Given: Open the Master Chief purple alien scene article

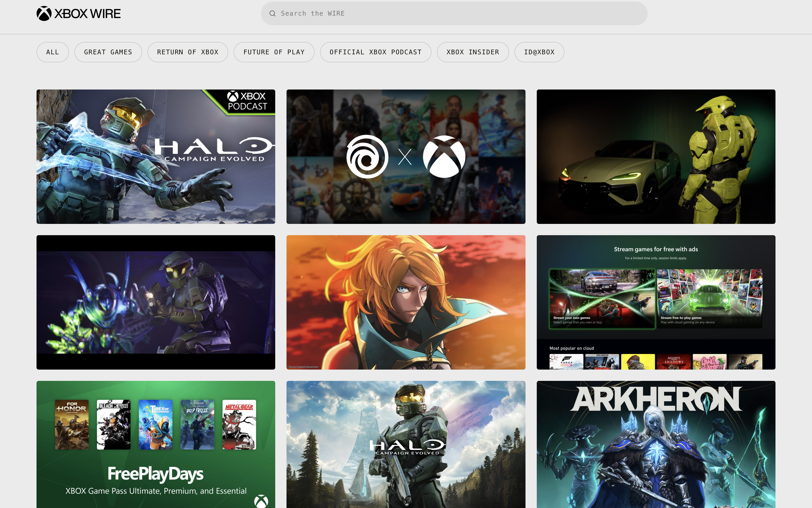Looking at the screenshot, I should [x=156, y=302].
